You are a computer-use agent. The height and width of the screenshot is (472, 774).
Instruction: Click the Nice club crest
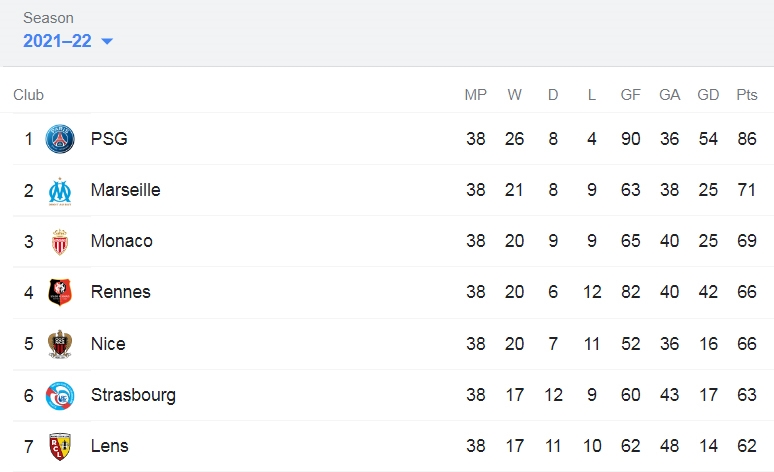(x=60, y=344)
